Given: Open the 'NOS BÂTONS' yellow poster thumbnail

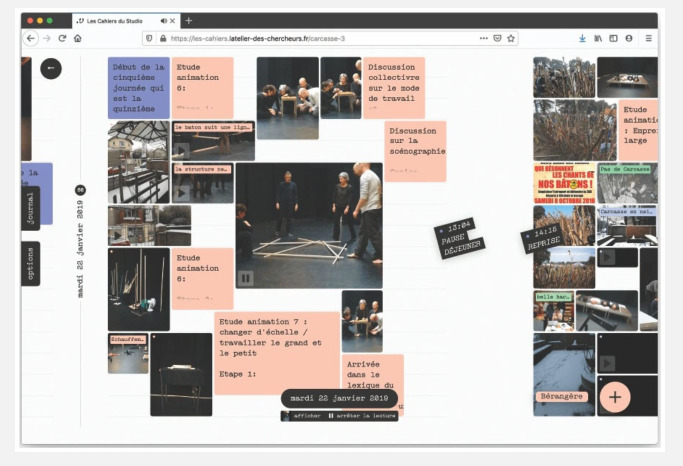Looking at the screenshot, I should click(x=564, y=183).
